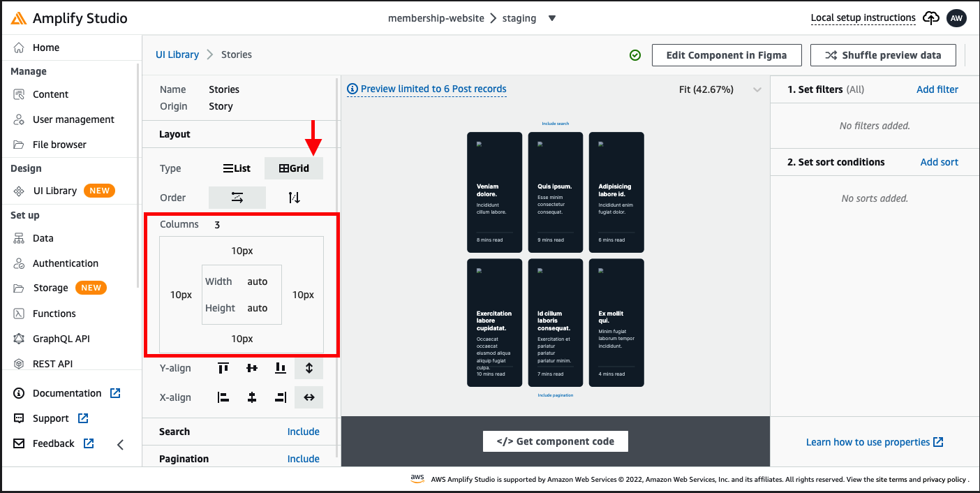Click the X-align right icon

pyautogui.click(x=281, y=397)
